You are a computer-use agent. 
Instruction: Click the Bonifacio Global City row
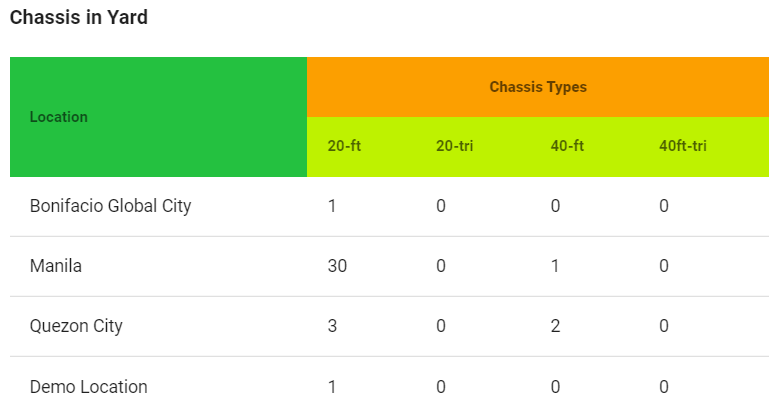(x=111, y=206)
